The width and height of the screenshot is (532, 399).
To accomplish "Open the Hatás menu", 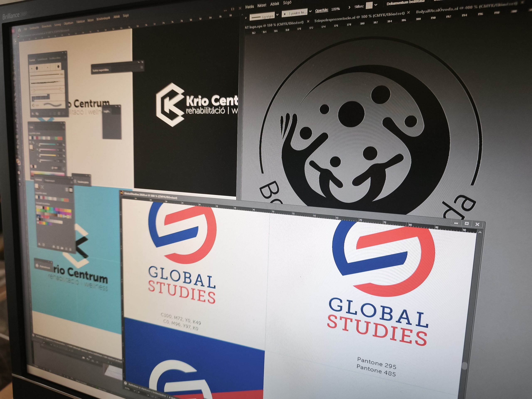I will coord(249,7).
